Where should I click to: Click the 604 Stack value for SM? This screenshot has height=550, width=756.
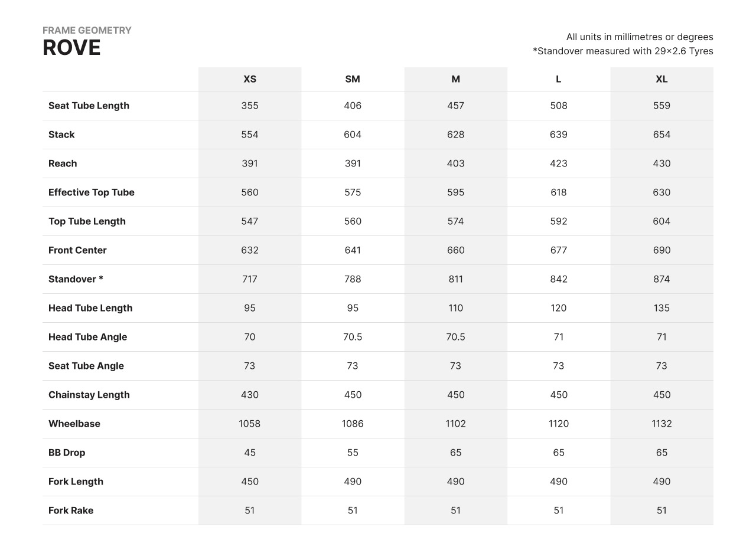pyautogui.click(x=353, y=135)
